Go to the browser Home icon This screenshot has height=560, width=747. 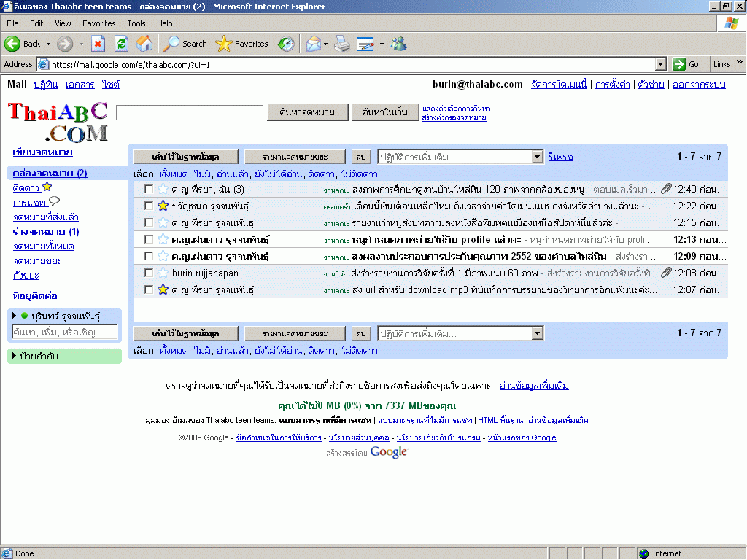[x=144, y=44]
